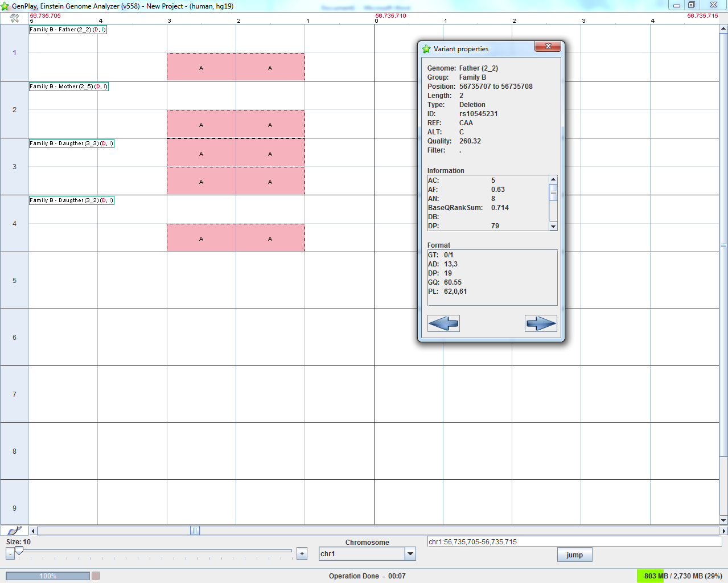Image resolution: width=728 pixels, height=583 pixels.
Task: Click the stop operation square beside progress bar
Action: (96, 576)
